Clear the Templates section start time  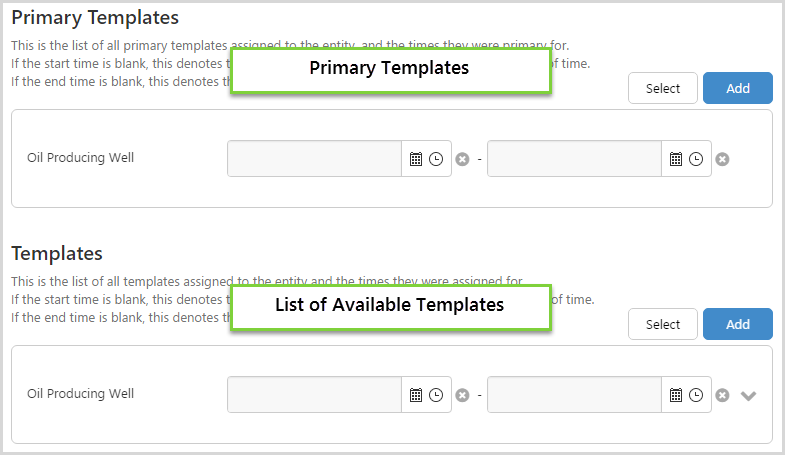pos(462,395)
